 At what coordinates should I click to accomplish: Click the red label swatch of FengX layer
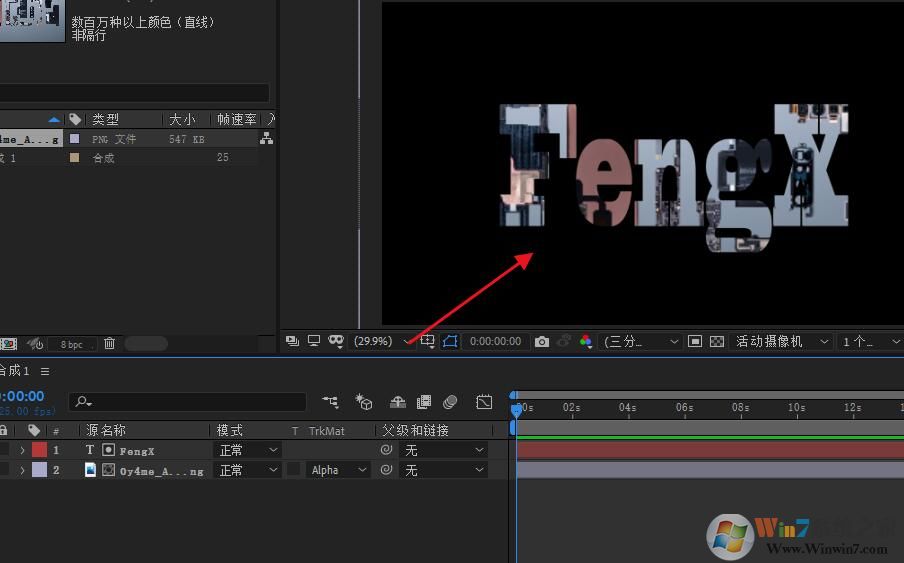pos(40,450)
